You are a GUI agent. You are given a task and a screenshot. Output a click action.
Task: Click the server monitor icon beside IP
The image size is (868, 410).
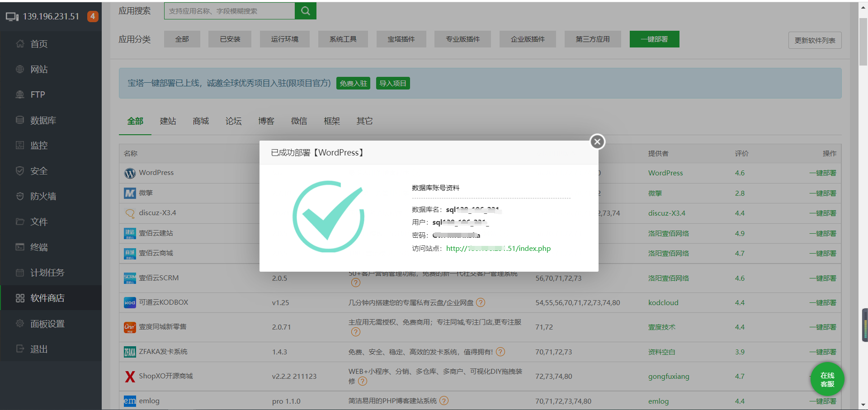pos(12,17)
